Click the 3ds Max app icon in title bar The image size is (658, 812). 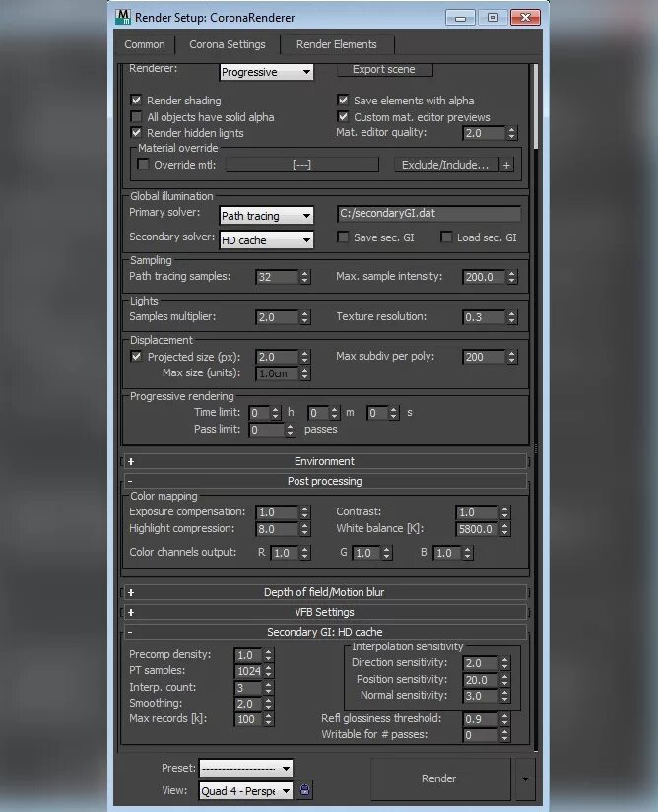tap(123, 17)
